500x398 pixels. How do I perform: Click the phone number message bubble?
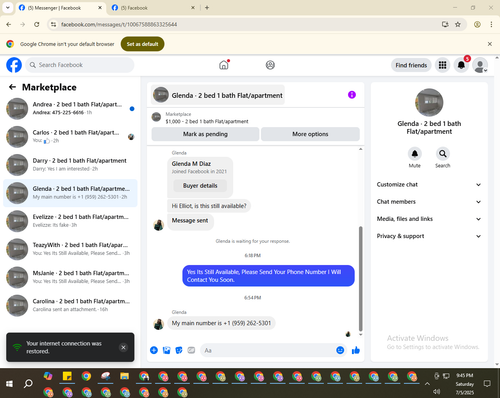point(221,323)
